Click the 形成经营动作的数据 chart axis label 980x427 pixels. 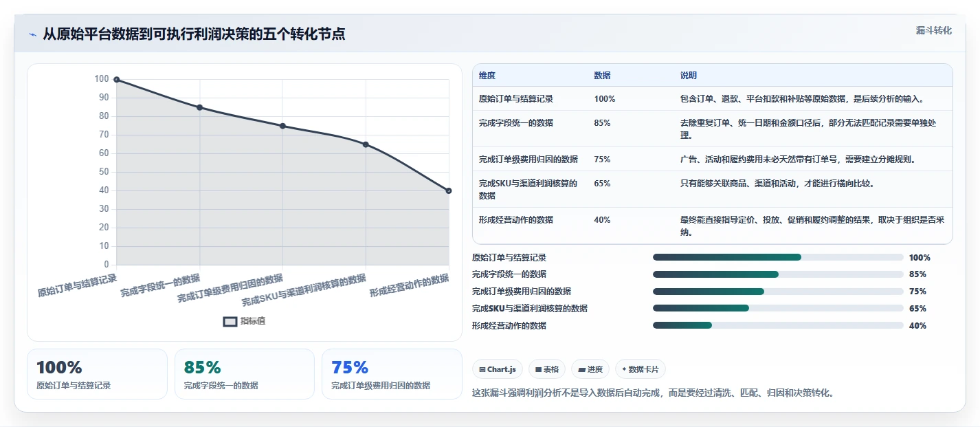tap(409, 285)
